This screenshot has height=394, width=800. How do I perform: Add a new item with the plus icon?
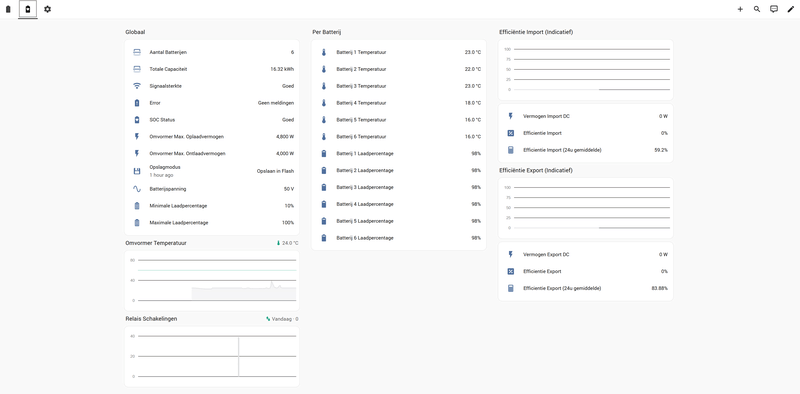[x=740, y=9]
